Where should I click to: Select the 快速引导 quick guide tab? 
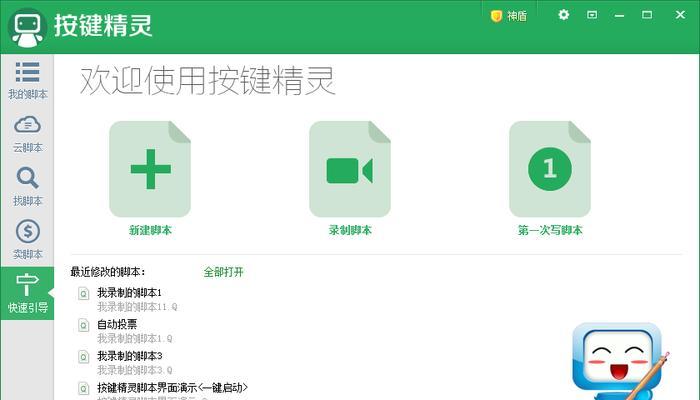point(27,293)
